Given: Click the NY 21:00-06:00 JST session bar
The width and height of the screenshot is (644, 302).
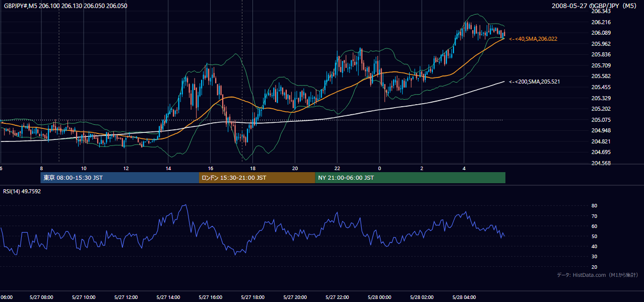Looking at the screenshot, I should click(410, 178).
